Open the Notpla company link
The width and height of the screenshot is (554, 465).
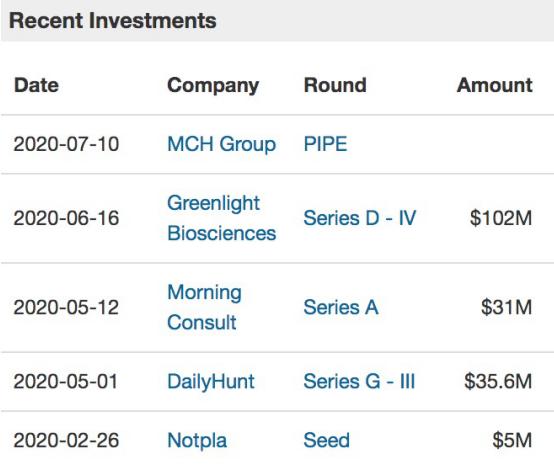point(197,441)
